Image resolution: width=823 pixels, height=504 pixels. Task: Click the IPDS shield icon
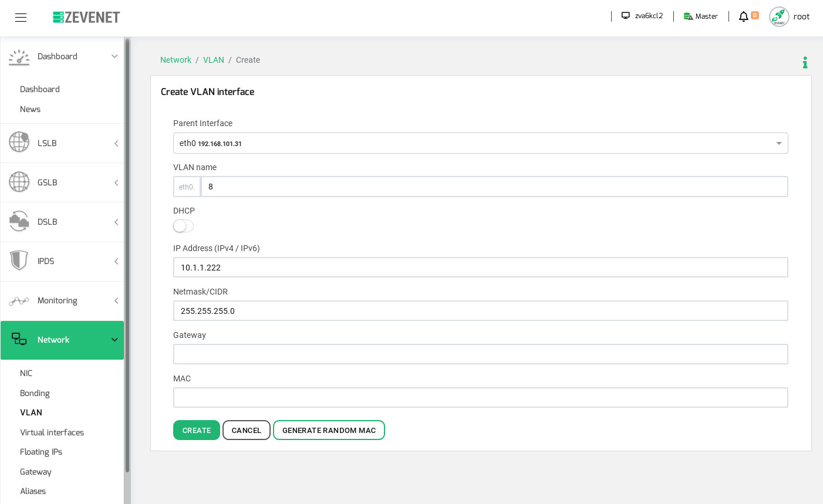pos(19,261)
